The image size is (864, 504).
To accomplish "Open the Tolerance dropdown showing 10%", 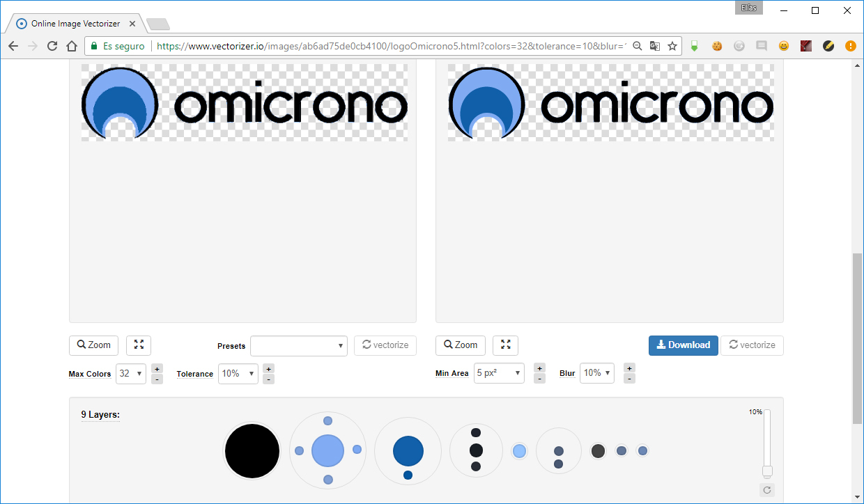I will click(x=238, y=374).
